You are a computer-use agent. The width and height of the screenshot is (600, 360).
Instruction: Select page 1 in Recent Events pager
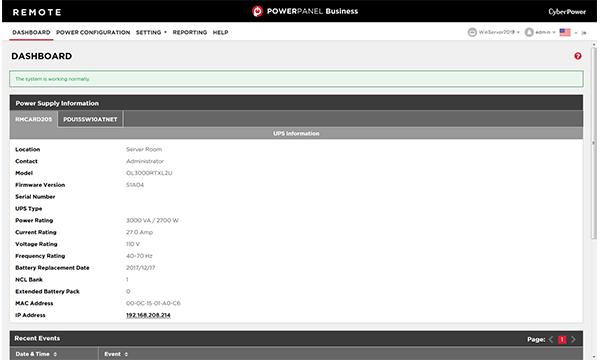pos(562,339)
